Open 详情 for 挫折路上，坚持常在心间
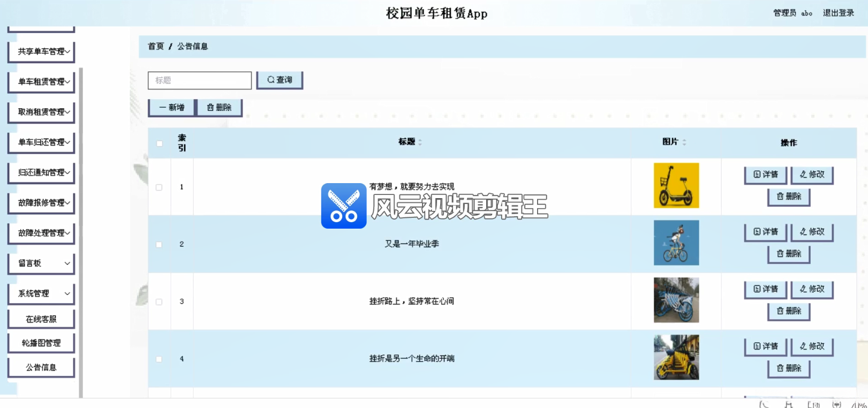 pyautogui.click(x=766, y=289)
